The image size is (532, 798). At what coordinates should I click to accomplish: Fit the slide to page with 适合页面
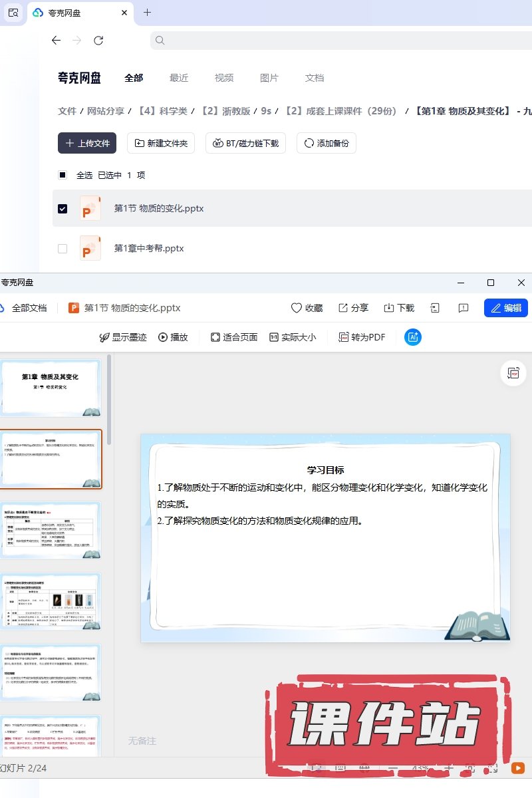(x=234, y=337)
